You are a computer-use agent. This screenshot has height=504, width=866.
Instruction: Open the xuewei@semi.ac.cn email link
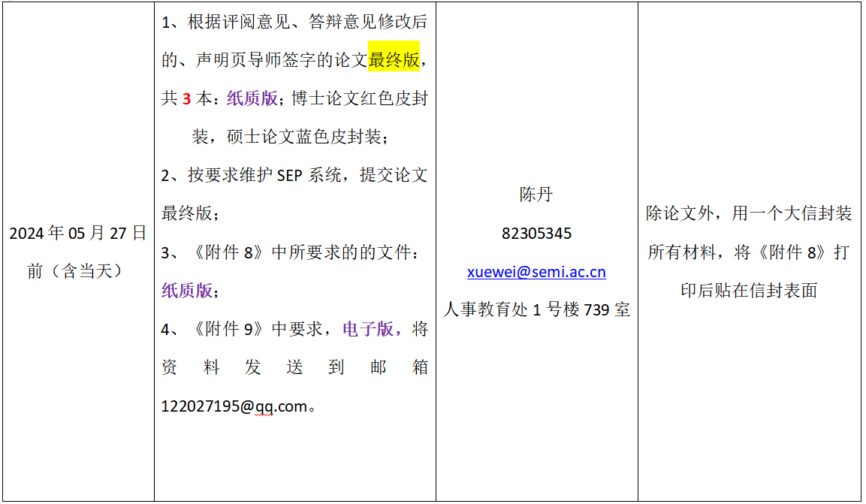[x=536, y=272]
